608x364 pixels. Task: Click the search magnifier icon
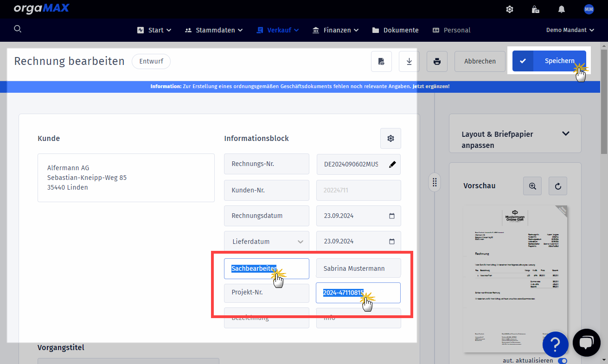[18, 29]
